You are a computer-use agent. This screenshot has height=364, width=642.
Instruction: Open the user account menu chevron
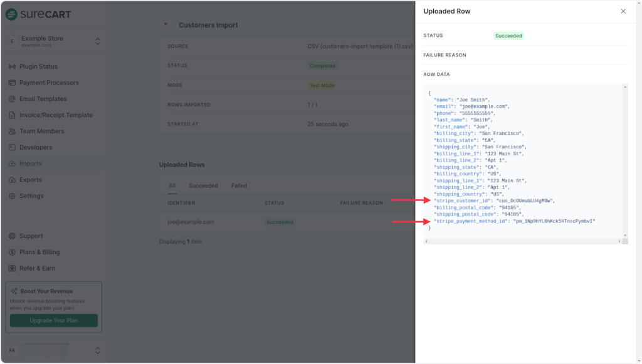pos(97,351)
